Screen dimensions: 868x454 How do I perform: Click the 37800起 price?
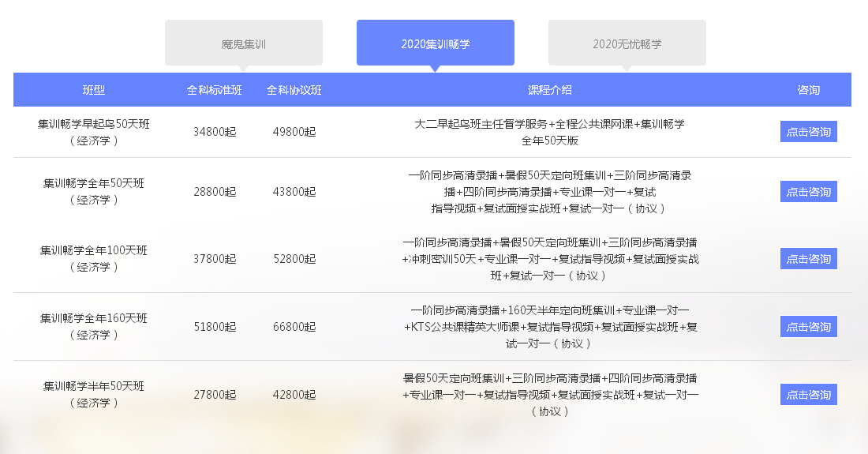pyautogui.click(x=215, y=258)
